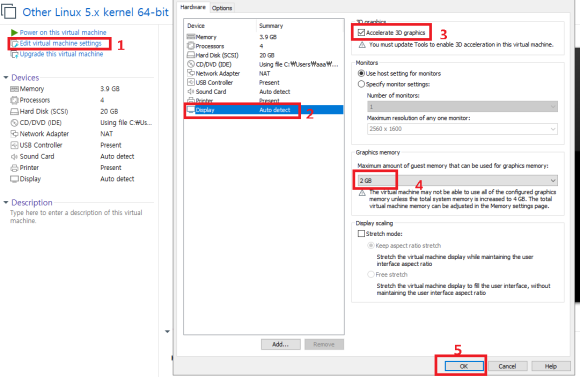Open Maximum resolution 2560 x 1600 dropdown

[462, 129]
